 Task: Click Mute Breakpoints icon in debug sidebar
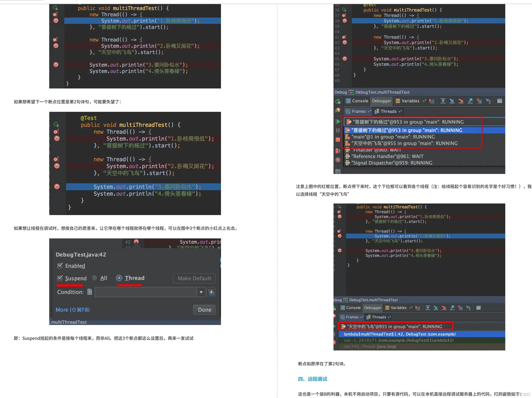pos(338,160)
